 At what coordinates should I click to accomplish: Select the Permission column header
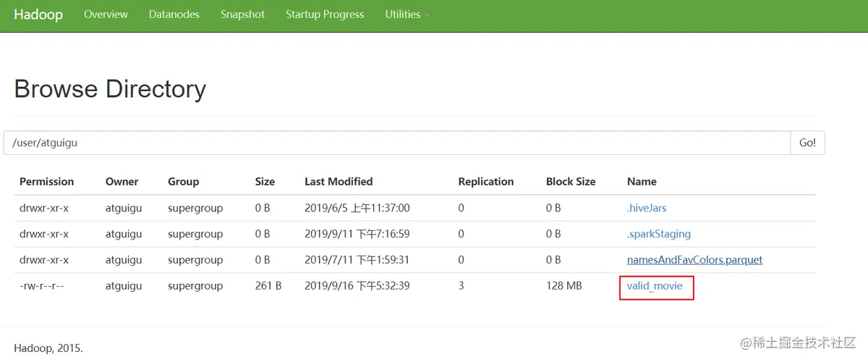[x=47, y=182]
